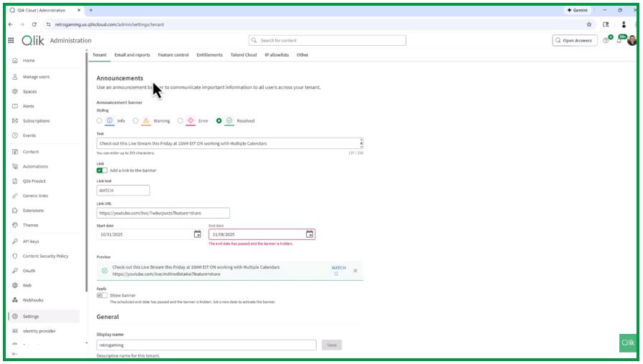643x364 pixels.
Task: Open API keys in sidebar
Action: (31, 241)
